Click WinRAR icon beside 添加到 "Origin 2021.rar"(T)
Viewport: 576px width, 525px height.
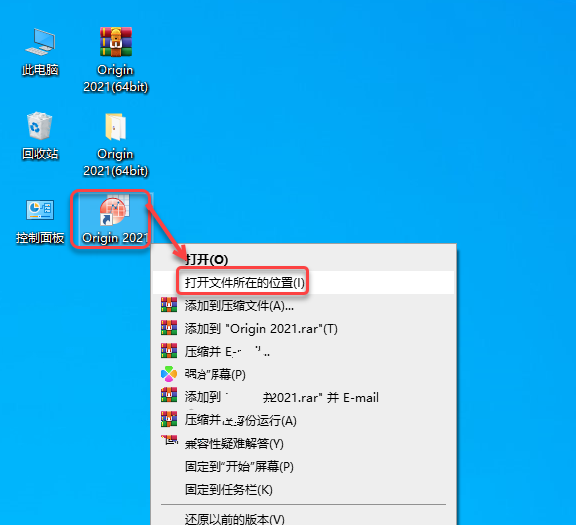(169, 328)
